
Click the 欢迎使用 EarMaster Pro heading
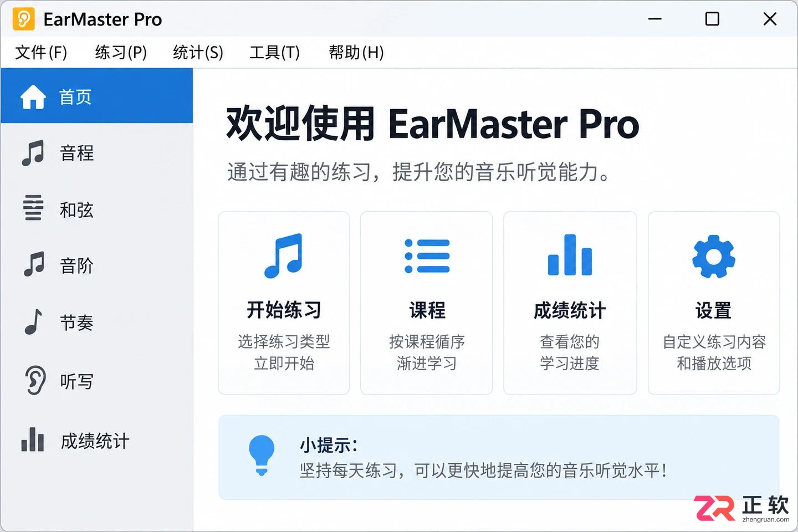pyautogui.click(x=433, y=124)
